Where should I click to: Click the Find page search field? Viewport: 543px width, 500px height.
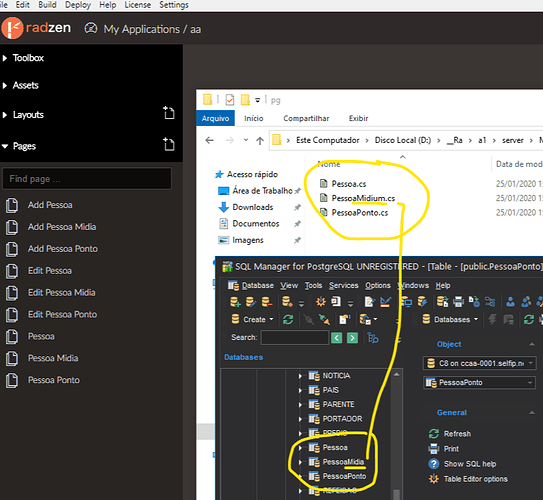pos(87,179)
